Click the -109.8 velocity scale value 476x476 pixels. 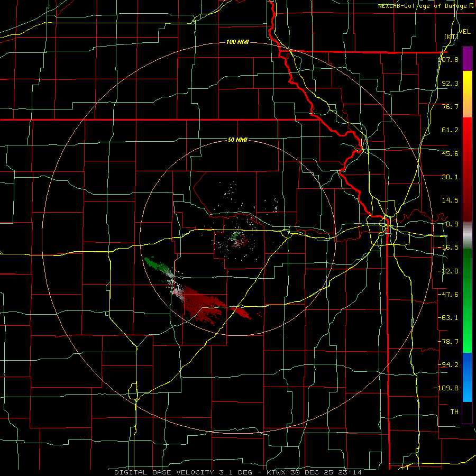(x=446, y=388)
